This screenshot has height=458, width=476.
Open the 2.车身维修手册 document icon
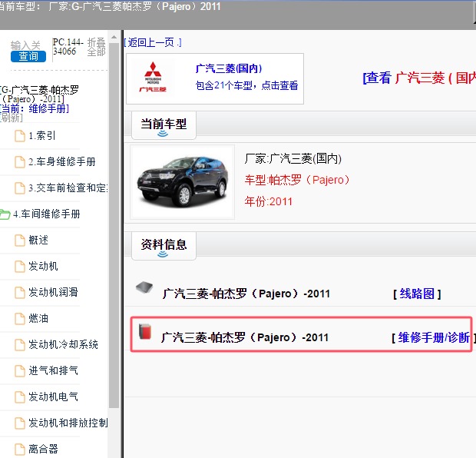coord(20,162)
